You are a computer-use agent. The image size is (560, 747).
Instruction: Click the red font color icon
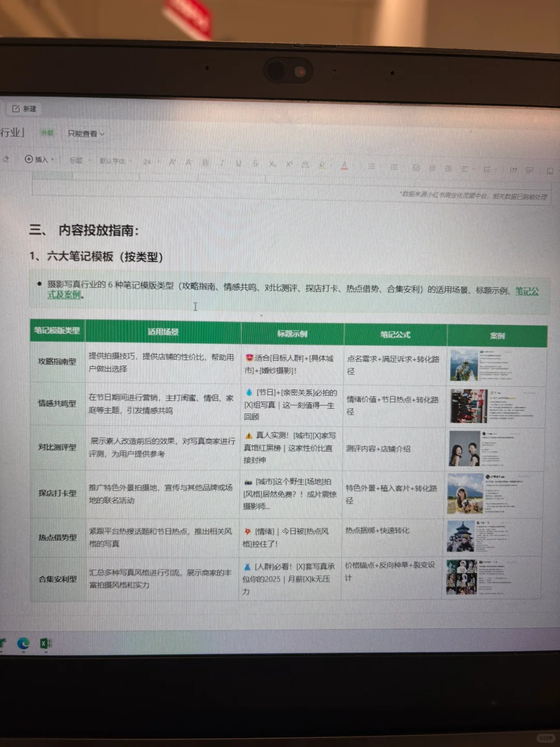pyautogui.click(x=344, y=165)
